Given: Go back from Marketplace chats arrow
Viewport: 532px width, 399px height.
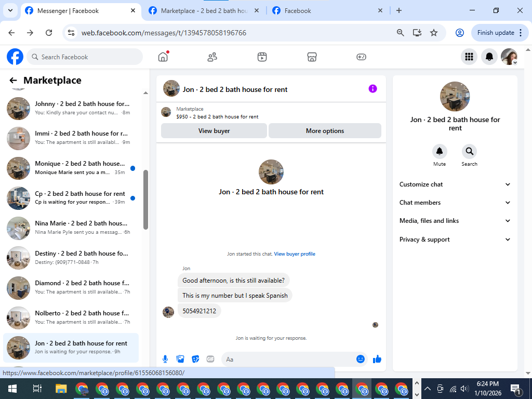Looking at the screenshot, I should point(13,81).
